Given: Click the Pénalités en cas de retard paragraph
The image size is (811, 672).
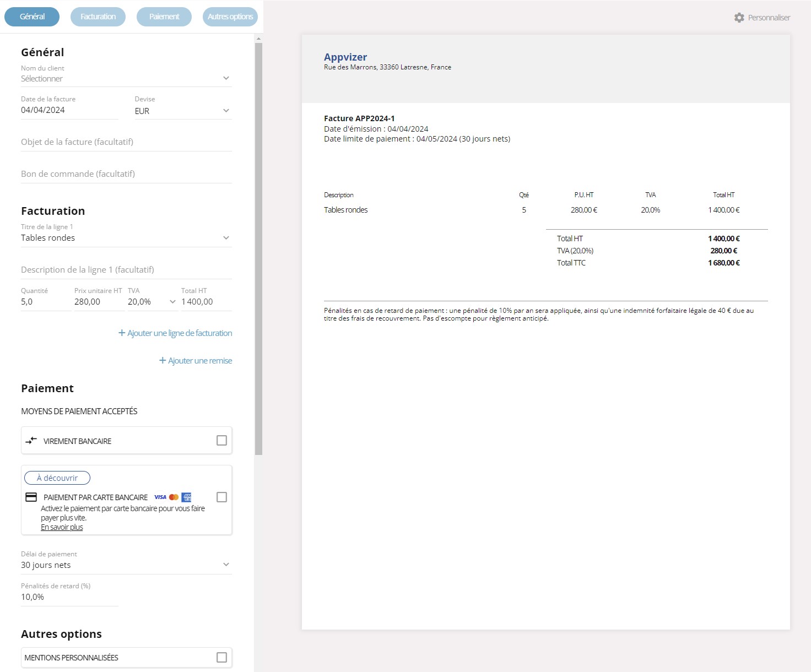Looking at the screenshot, I should pos(539,315).
